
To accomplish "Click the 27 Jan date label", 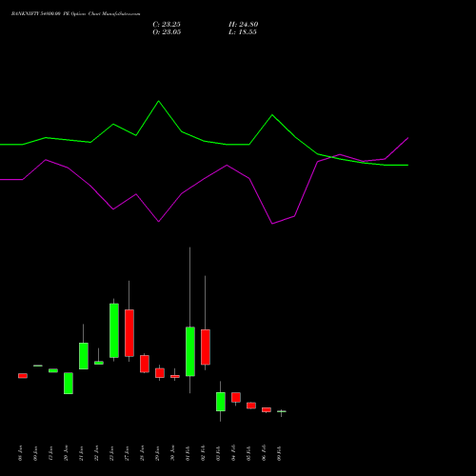I will [128, 453].
